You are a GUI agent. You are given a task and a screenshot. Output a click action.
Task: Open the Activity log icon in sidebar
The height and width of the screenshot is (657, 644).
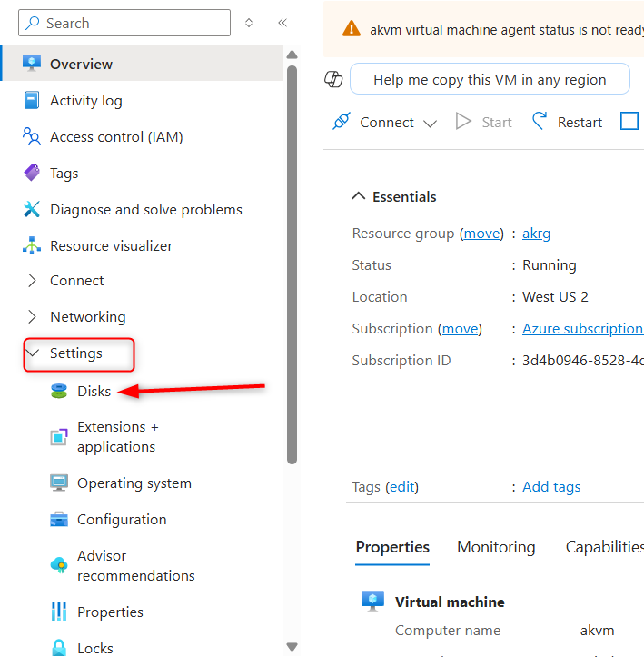point(33,101)
